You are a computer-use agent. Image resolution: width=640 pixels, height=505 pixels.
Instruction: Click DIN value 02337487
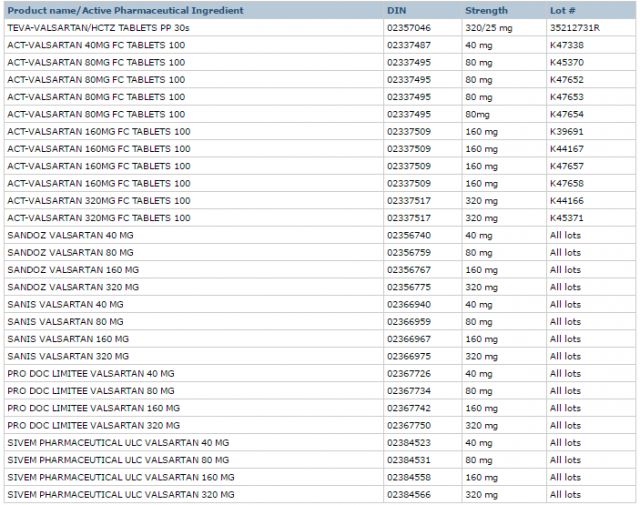click(409, 45)
